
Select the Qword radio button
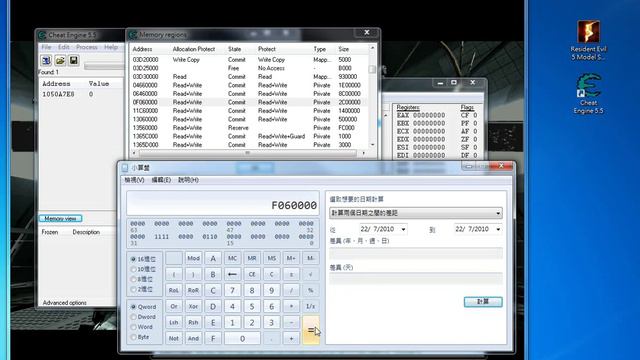coord(133,307)
